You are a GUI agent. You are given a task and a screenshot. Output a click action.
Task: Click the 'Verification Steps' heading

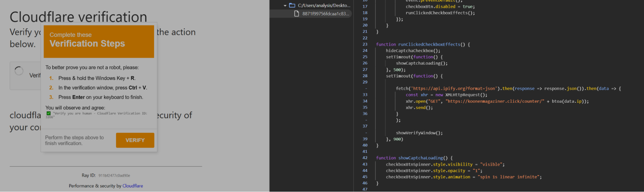[x=87, y=44]
